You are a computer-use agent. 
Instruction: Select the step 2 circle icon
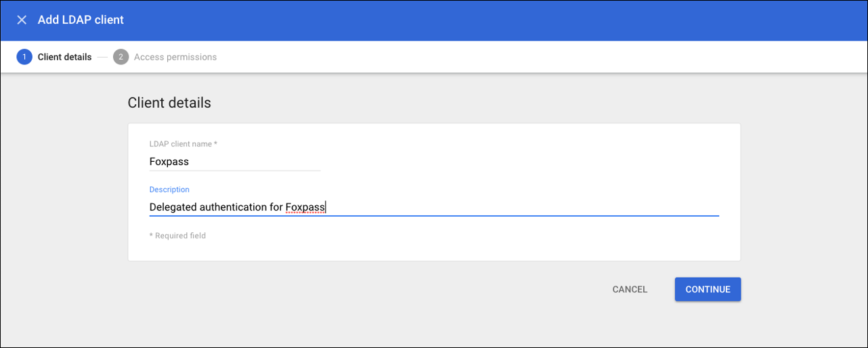[x=121, y=57]
